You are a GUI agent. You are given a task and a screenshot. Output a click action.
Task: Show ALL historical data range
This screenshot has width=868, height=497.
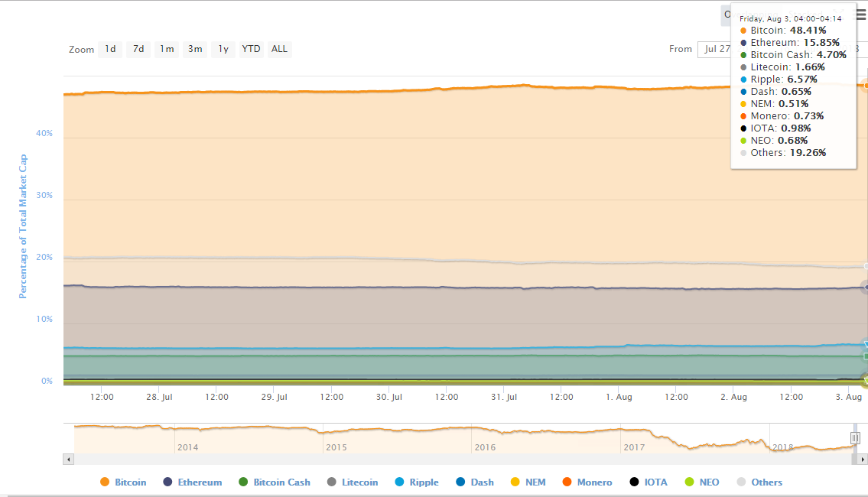(x=280, y=49)
